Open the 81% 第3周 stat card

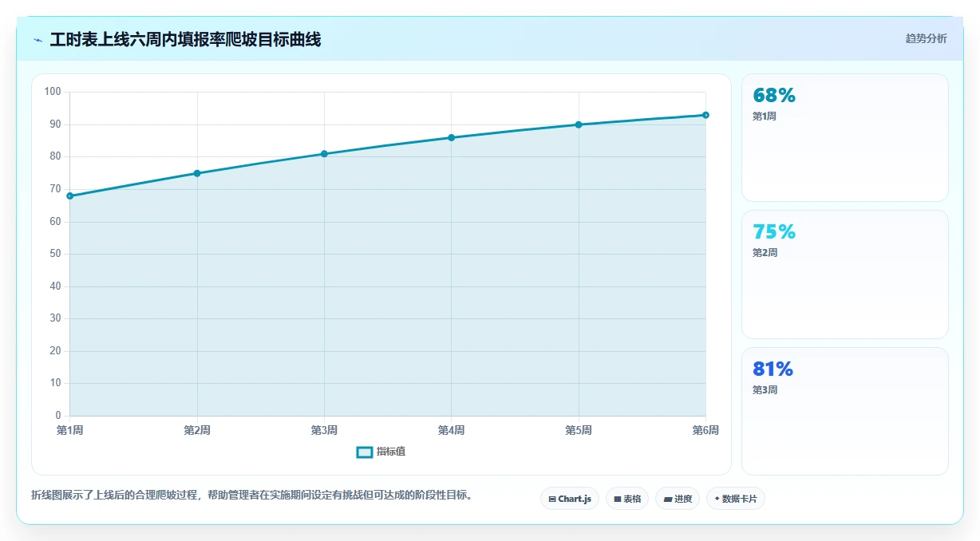click(845, 411)
